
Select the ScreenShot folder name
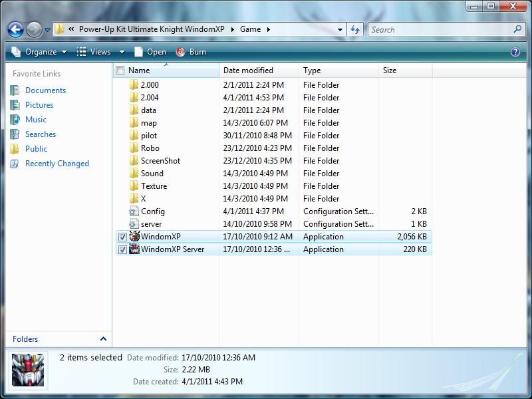[160, 161]
